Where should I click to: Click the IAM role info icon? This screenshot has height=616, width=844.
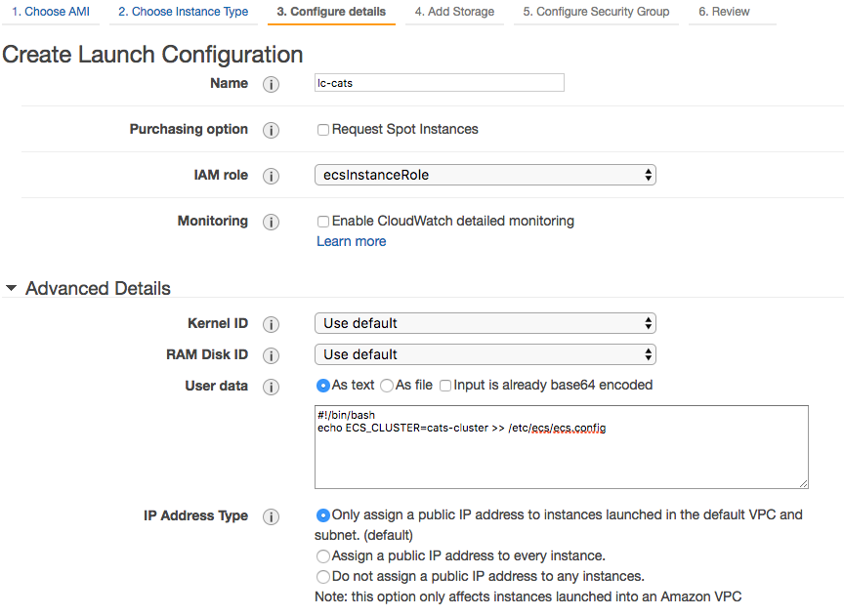point(272,176)
